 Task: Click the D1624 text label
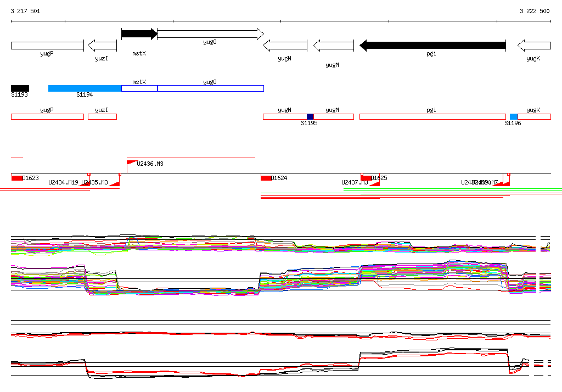click(x=279, y=178)
